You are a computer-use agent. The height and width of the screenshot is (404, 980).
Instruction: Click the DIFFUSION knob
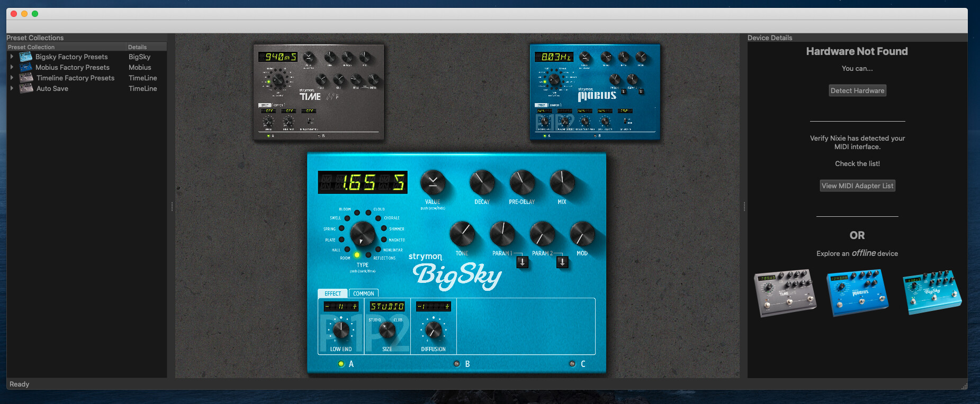(433, 330)
